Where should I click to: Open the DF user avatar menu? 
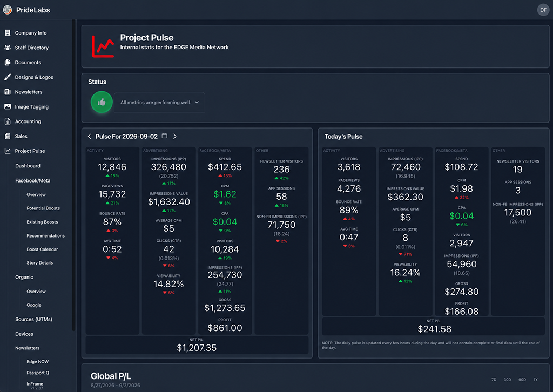543,10
